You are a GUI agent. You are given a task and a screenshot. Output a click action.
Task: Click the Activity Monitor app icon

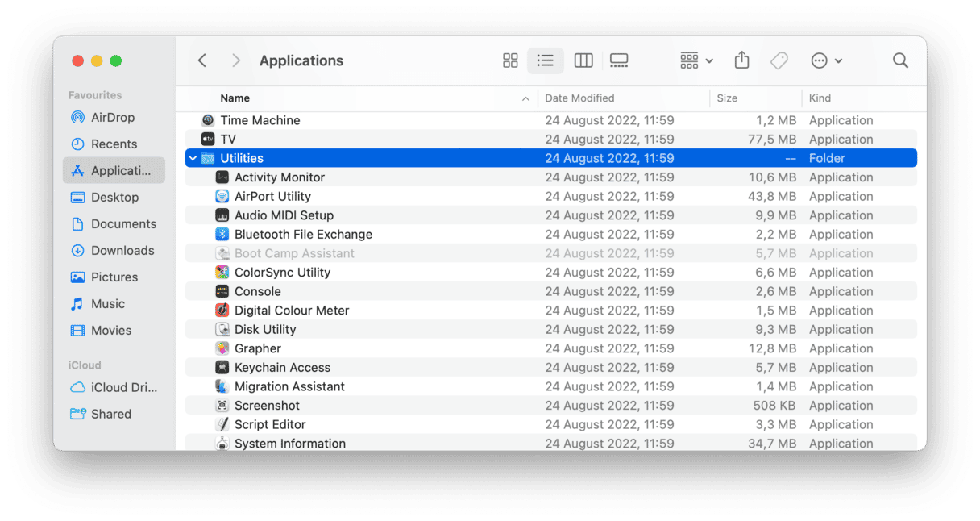(222, 177)
